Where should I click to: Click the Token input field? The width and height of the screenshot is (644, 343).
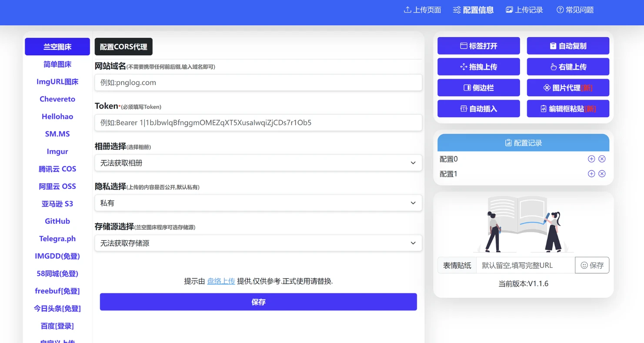(258, 123)
